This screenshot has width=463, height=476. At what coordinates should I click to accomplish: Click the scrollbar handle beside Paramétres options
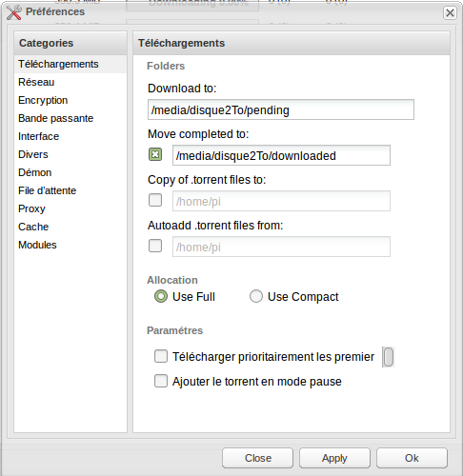(389, 357)
